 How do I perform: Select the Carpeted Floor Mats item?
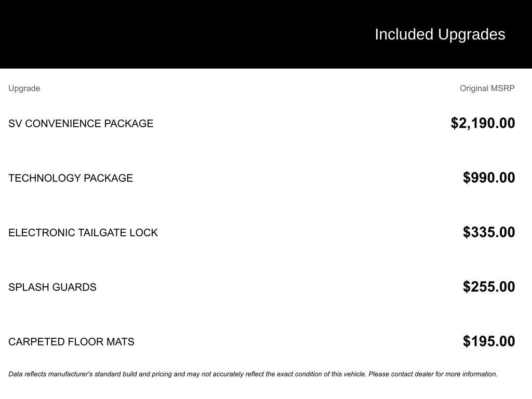(x=71, y=342)
